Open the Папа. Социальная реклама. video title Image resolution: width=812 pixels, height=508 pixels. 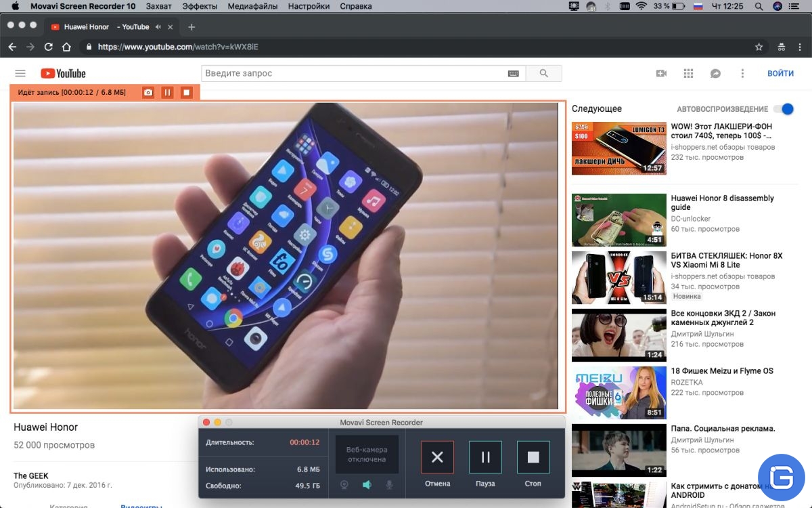click(x=723, y=429)
